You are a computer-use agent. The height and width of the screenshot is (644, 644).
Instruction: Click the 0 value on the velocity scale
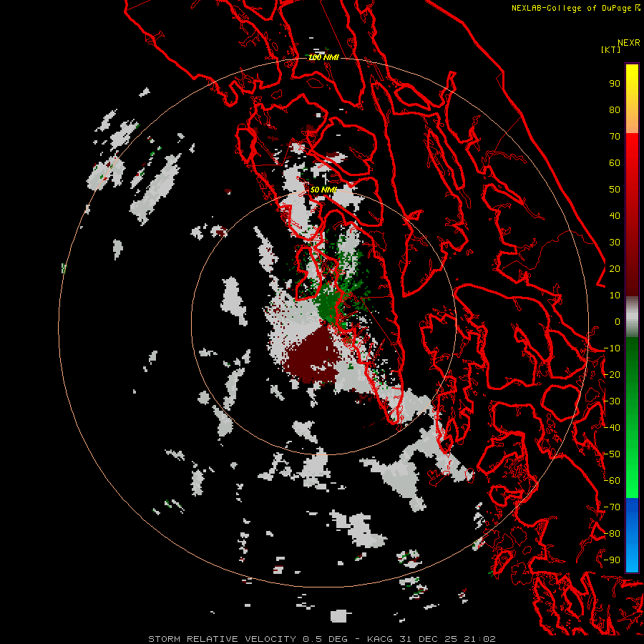pos(618,322)
